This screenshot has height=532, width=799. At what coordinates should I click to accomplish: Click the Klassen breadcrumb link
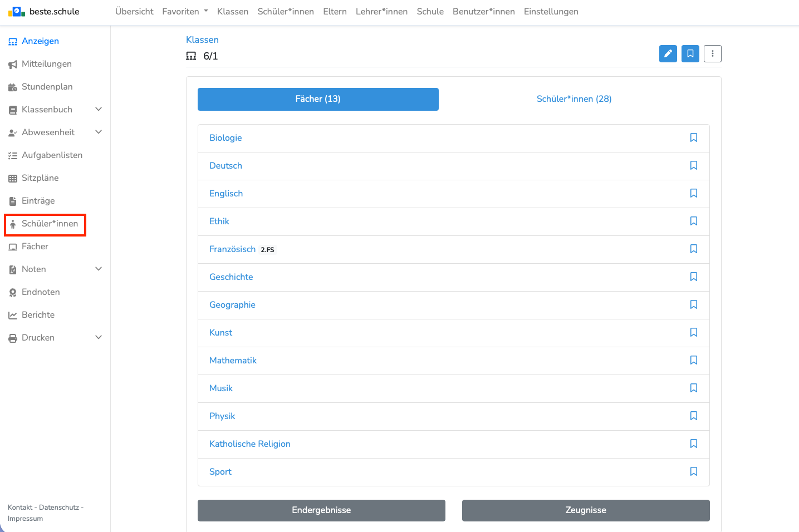click(202, 40)
